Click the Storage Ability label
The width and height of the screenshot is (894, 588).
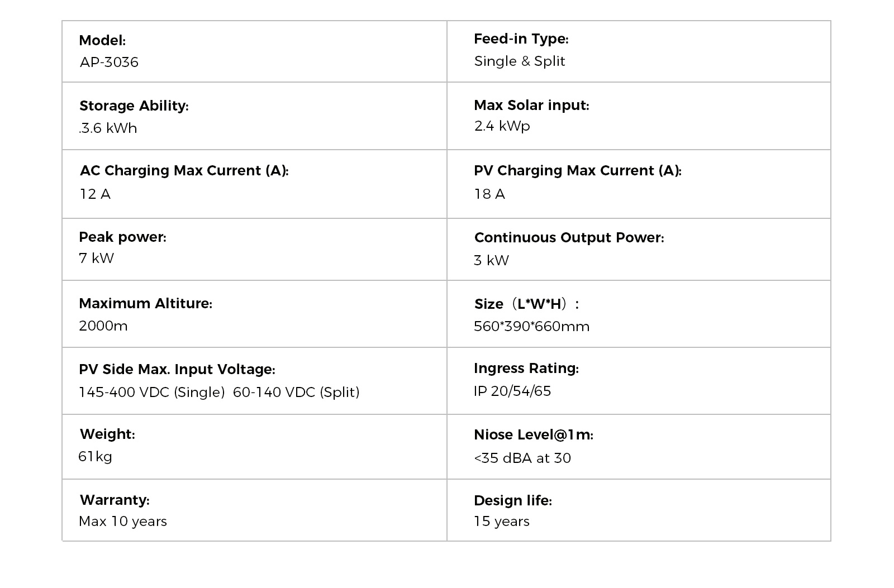(134, 106)
